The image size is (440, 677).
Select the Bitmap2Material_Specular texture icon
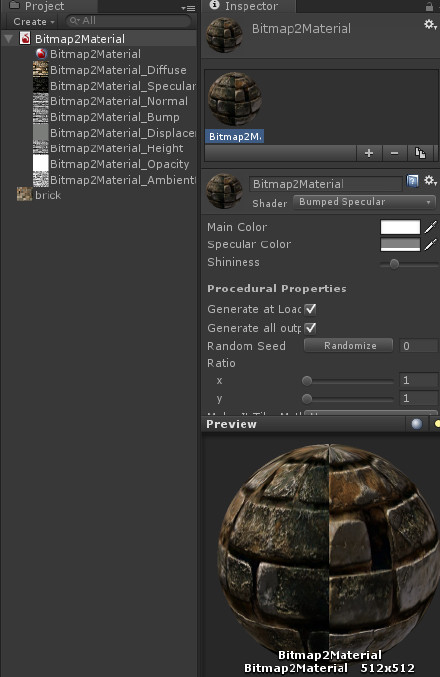[41, 85]
